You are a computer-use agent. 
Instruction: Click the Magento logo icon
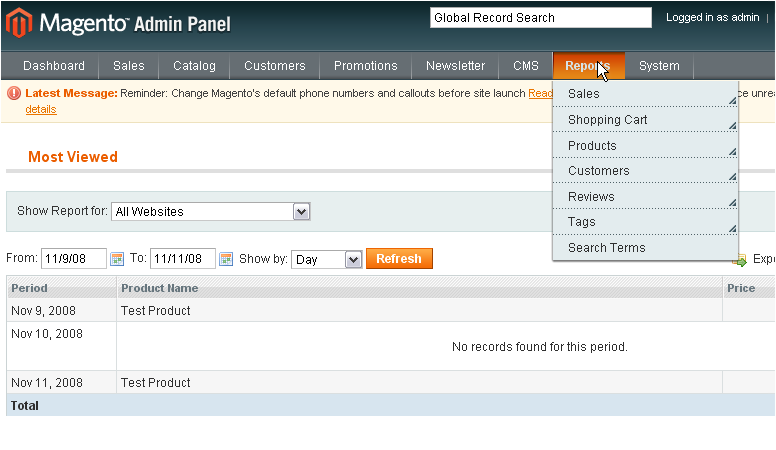pyautogui.click(x=19, y=21)
